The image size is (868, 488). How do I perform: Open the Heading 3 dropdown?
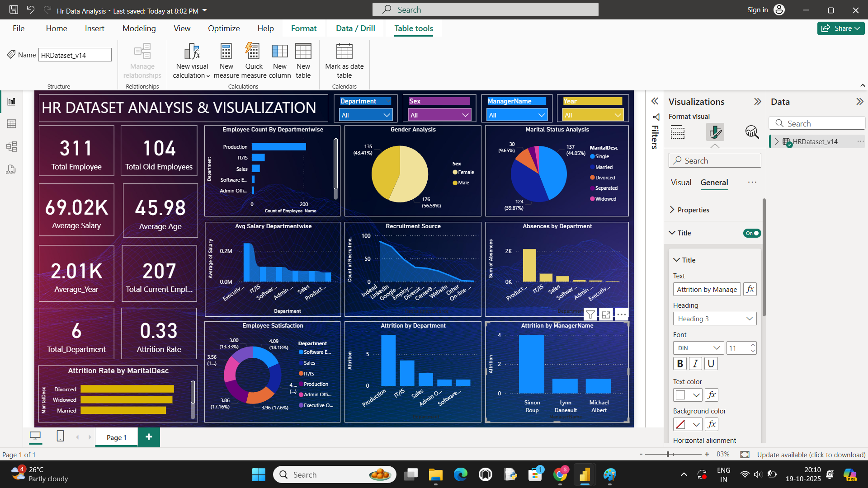(x=714, y=319)
